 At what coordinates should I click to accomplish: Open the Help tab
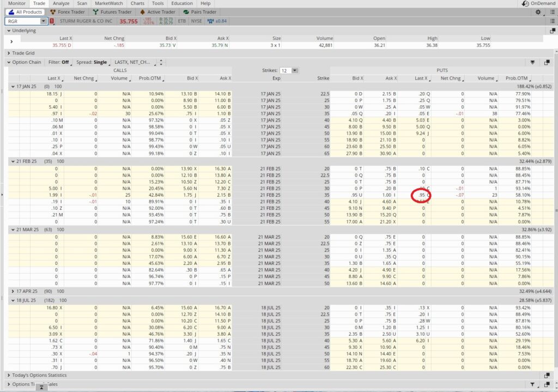pyautogui.click(x=205, y=3)
